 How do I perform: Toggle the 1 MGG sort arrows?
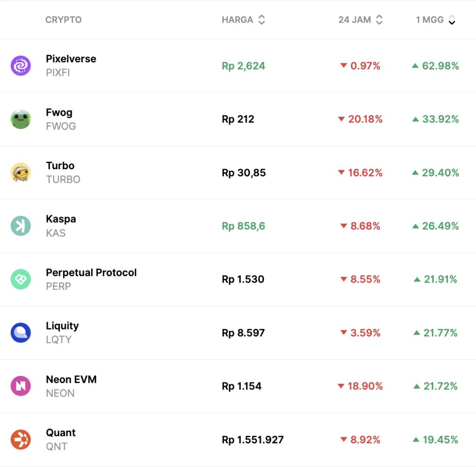pyautogui.click(x=451, y=20)
